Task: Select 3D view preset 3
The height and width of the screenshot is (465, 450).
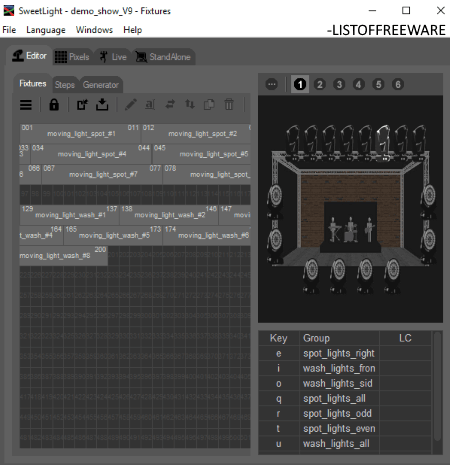Action: tap(339, 84)
